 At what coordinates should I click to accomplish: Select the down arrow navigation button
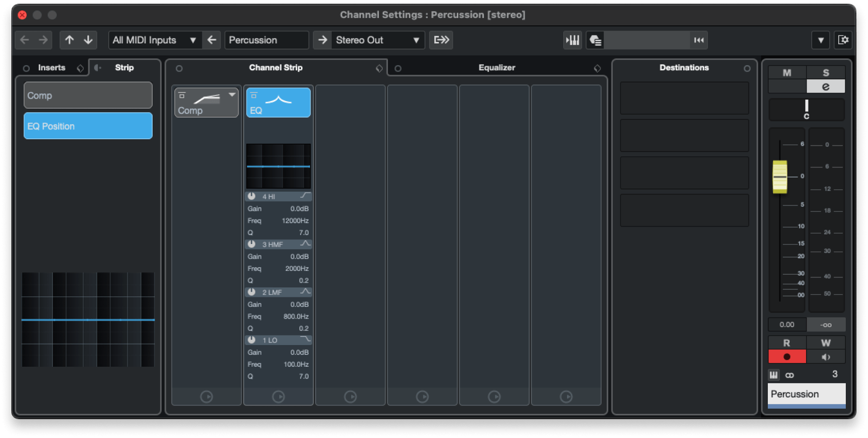pyautogui.click(x=88, y=40)
